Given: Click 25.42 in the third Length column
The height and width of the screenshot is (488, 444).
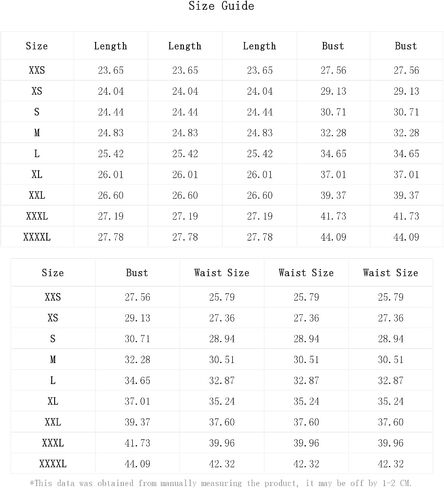Looking at the screenshot, I should (x=260, y=154).
